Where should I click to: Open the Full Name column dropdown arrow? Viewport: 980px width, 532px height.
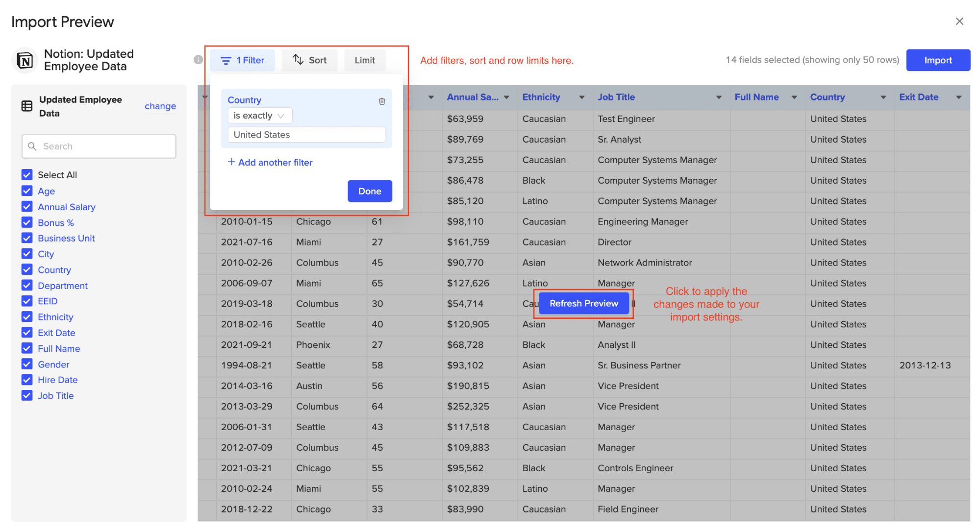(794, 97)
